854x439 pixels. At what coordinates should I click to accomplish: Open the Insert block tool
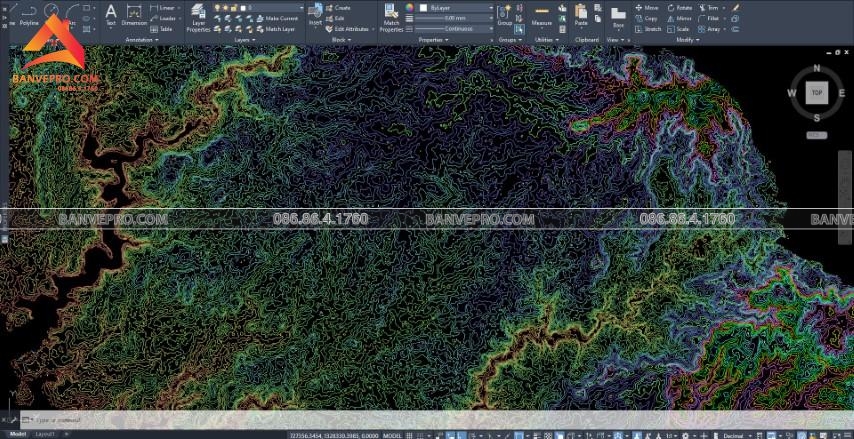click(x=315, y=15)
